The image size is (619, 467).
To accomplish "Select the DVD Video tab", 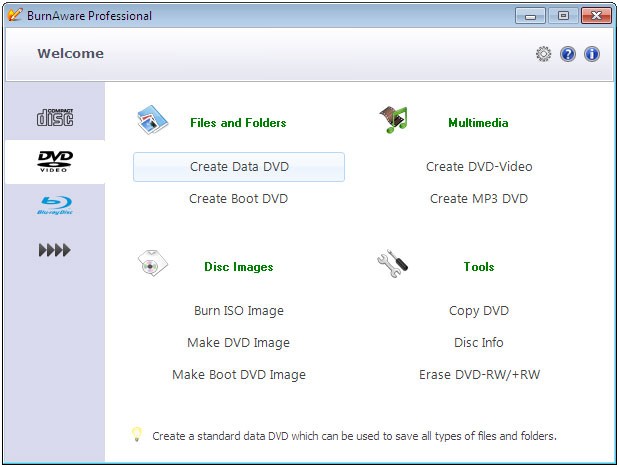I will click(x=55, y=161).
